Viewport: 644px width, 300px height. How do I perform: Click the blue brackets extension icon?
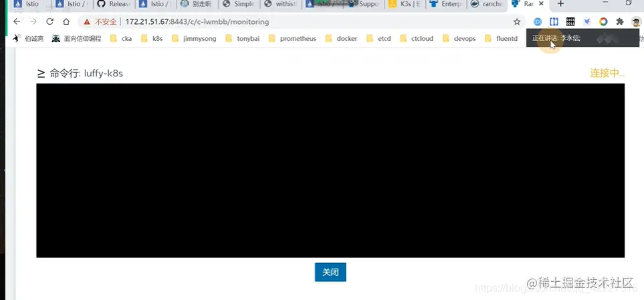[x=554, y=22]
